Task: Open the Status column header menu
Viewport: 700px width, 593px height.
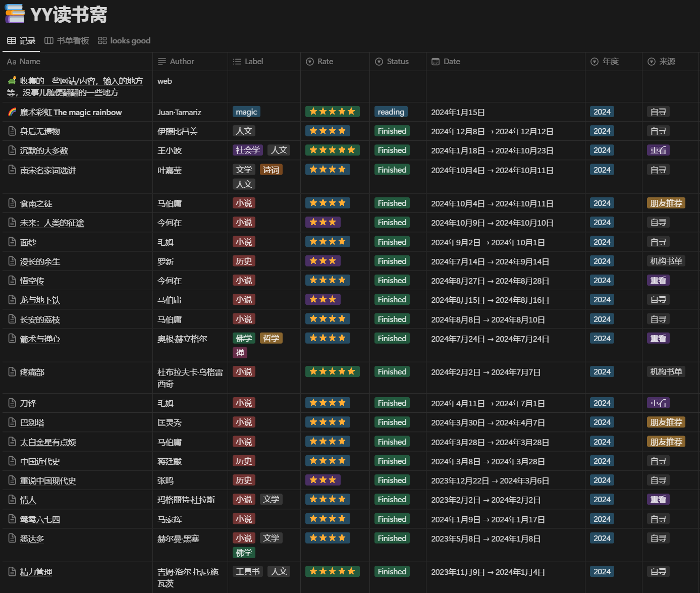Action: [398, 62]
